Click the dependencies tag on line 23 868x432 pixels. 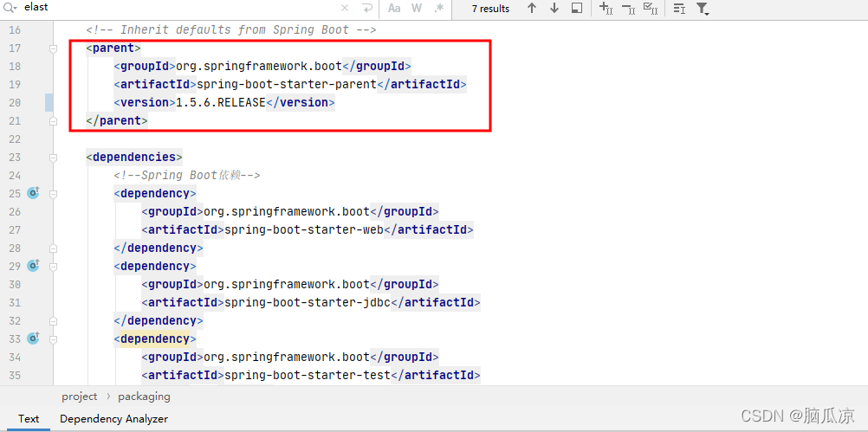pyautogui.click(x=134, y=157)
